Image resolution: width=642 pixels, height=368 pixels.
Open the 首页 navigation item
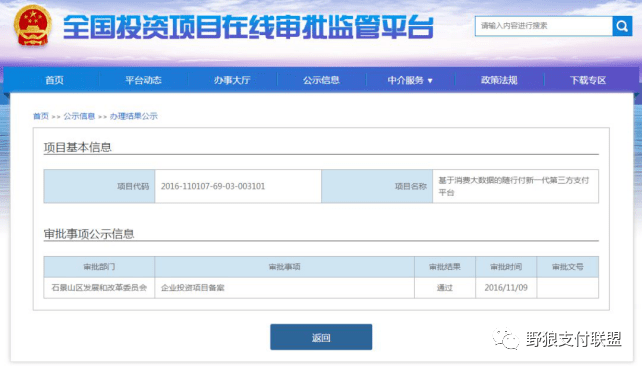click(x=54, y=80)
